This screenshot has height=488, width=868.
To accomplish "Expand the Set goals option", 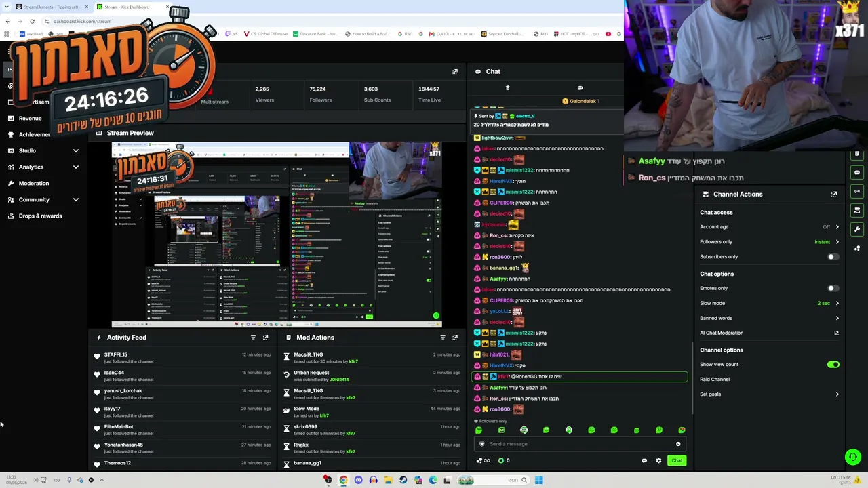I will (x=770, y=394).
